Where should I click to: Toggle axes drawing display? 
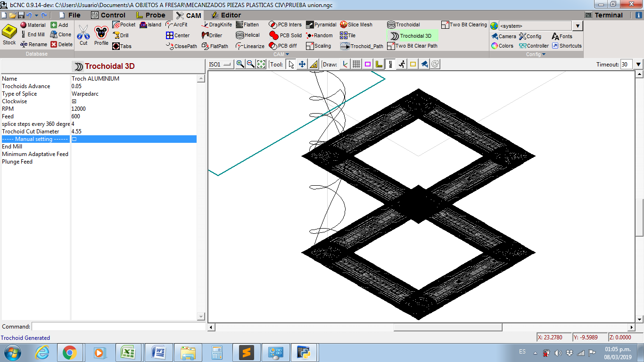[x=345, y=64]
